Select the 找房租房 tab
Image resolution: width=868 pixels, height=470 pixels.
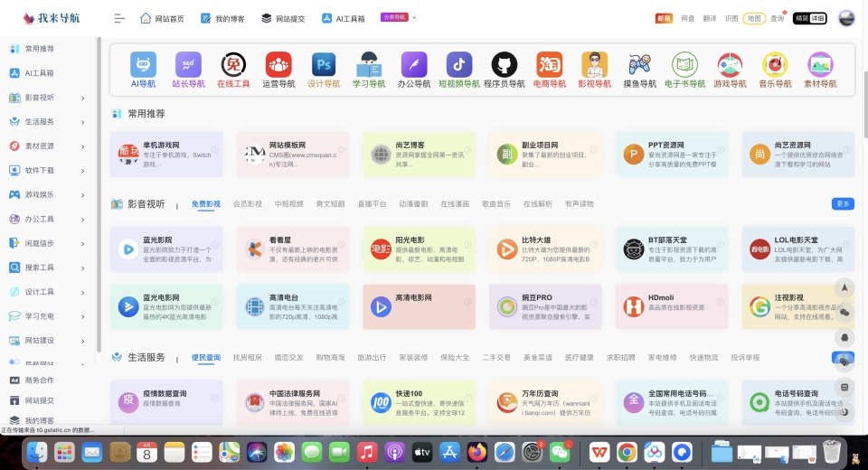point(247,358)
